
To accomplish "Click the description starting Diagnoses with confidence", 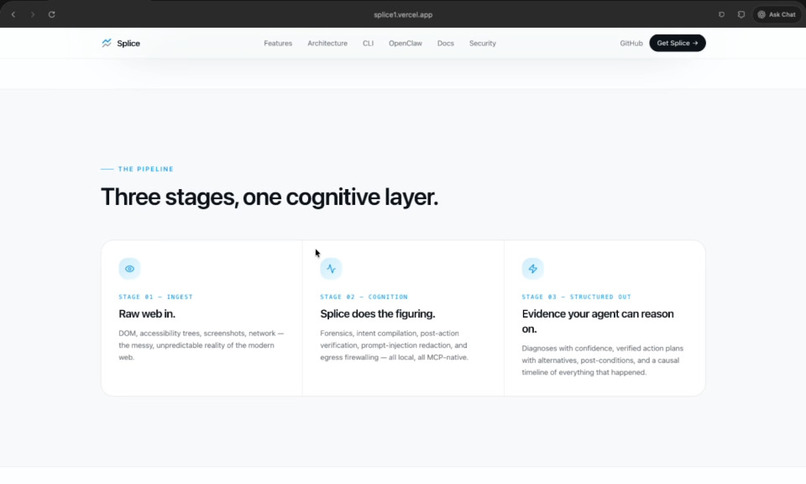I will coord(602,360).
